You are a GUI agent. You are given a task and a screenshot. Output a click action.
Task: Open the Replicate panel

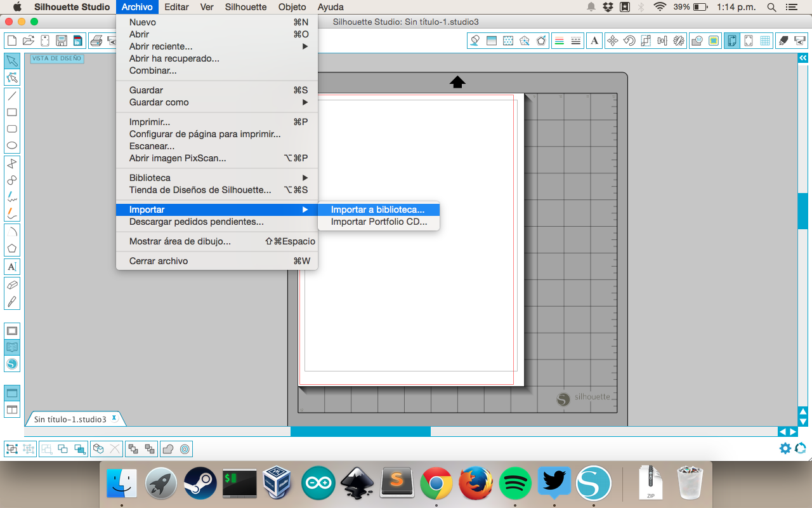(679, 41)
